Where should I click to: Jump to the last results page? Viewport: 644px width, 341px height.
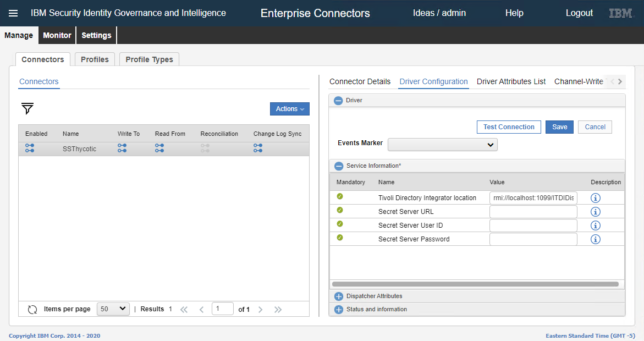pos(278,309)
